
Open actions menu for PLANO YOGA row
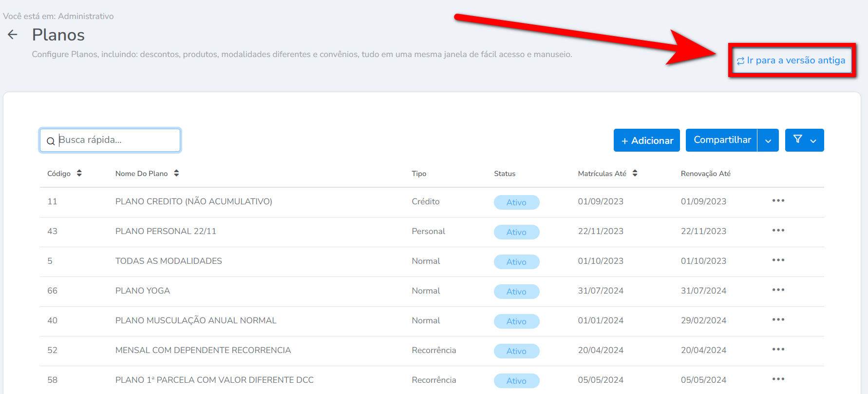coord(778,290)
